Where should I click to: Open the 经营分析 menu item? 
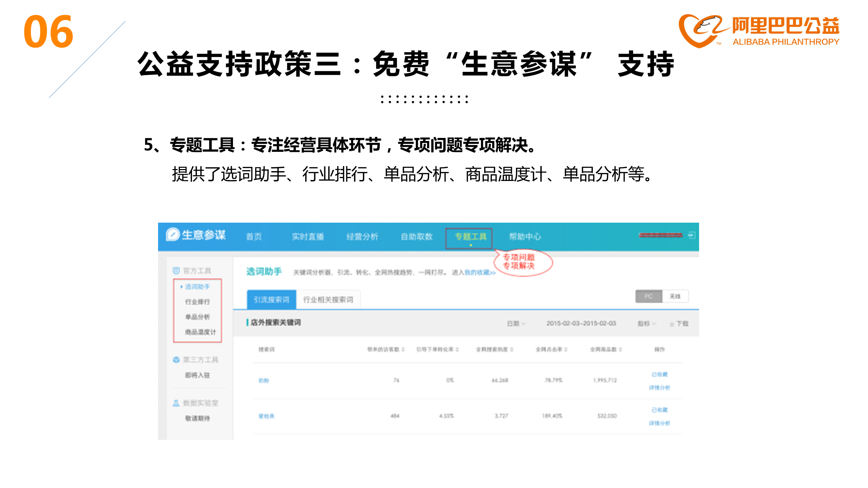362,237
